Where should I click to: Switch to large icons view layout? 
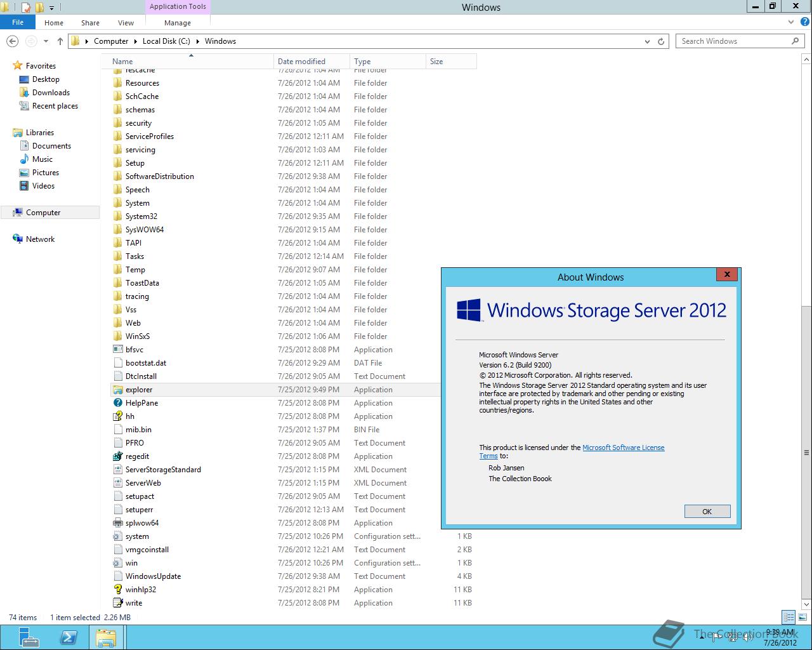(802, 617)
